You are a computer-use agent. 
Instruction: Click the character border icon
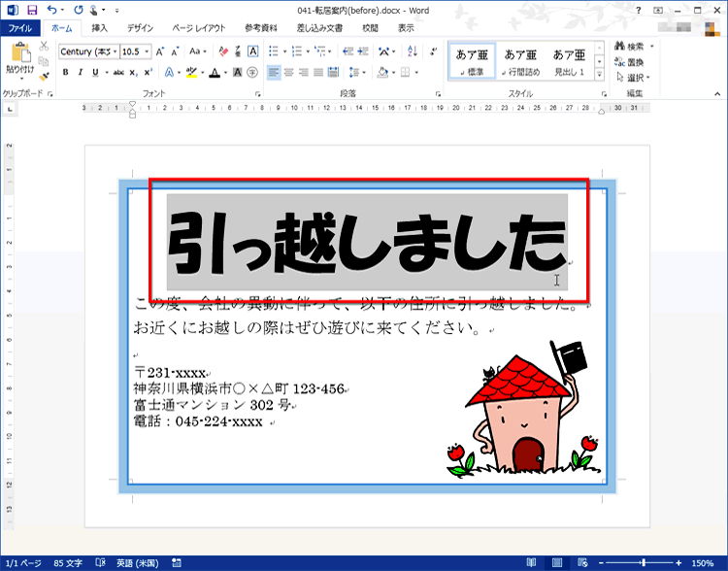point(253,51)
